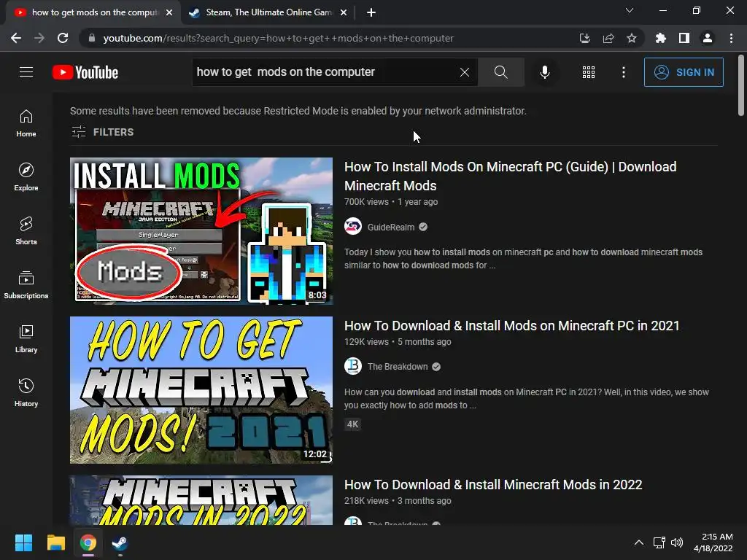Click the page vertical scrollbar
Screen dimensions: 747x560
pos(741,86)
